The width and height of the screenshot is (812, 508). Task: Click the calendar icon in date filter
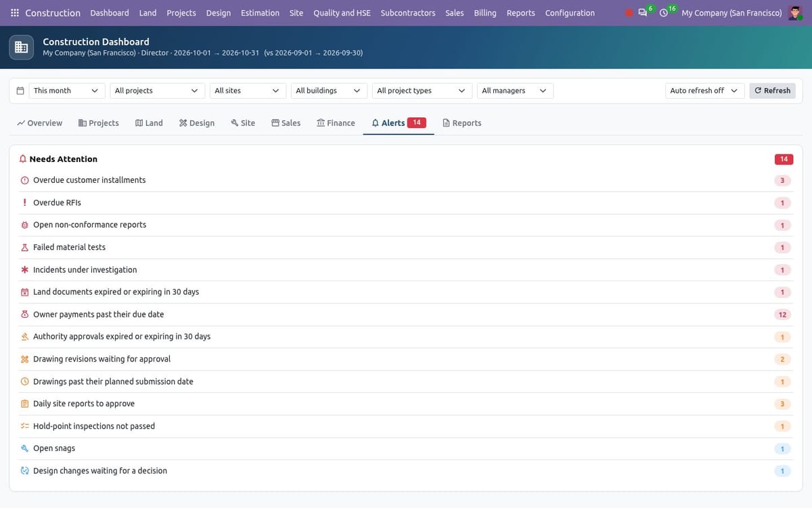(x=20, y=91)
